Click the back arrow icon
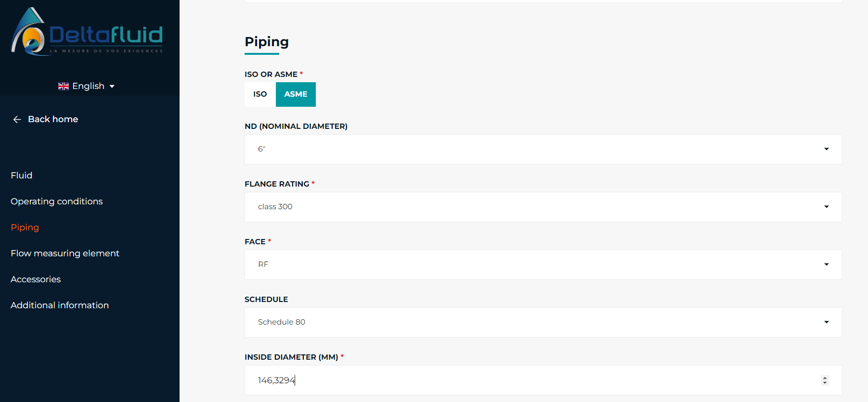 click(x=17, y=119)
